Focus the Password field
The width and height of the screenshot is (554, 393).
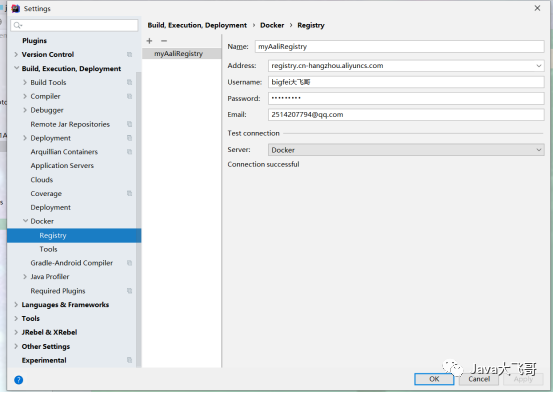pyautogui.click(x=406, y=98)
